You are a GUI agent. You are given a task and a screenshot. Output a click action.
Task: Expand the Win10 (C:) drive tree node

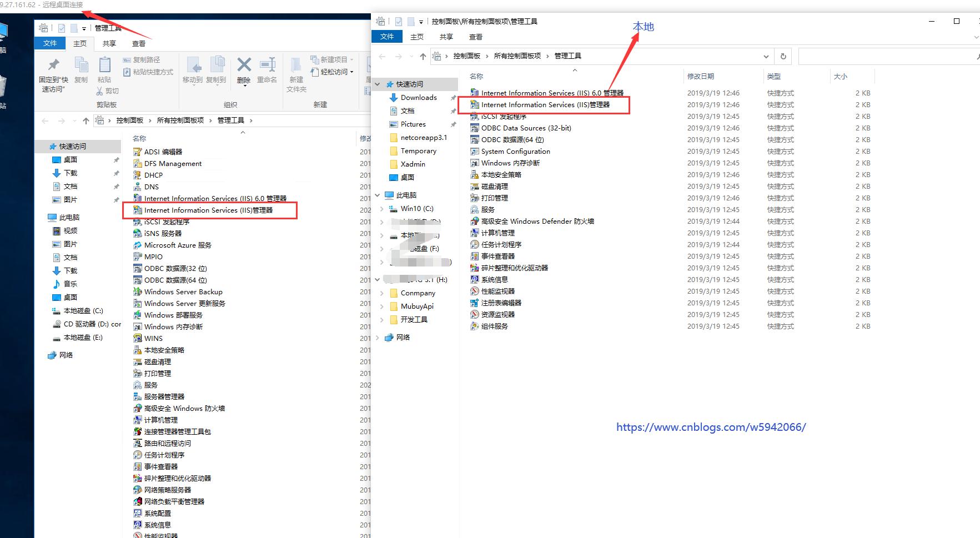click(381, 209)
